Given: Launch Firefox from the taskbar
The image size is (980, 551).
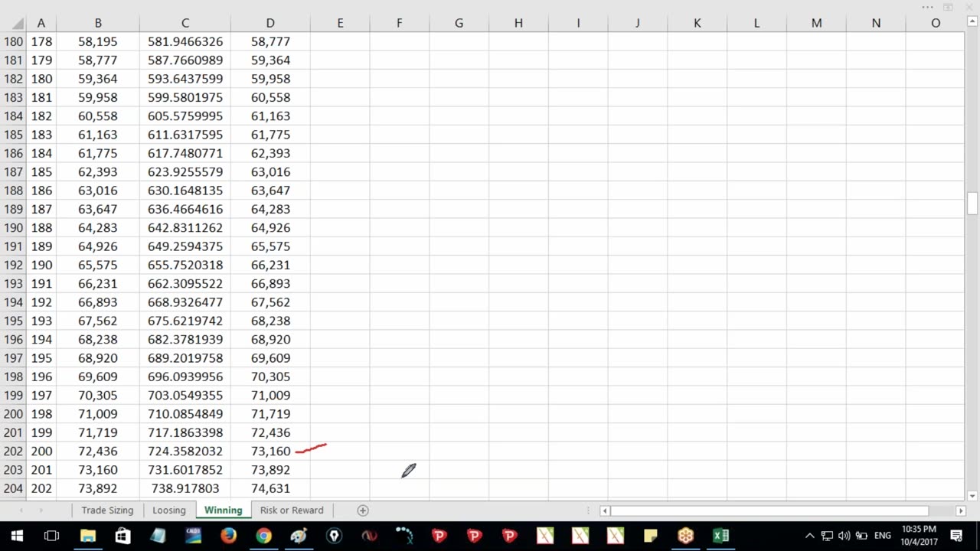Looking at the screenshot, I should click(x=228, y=536).
